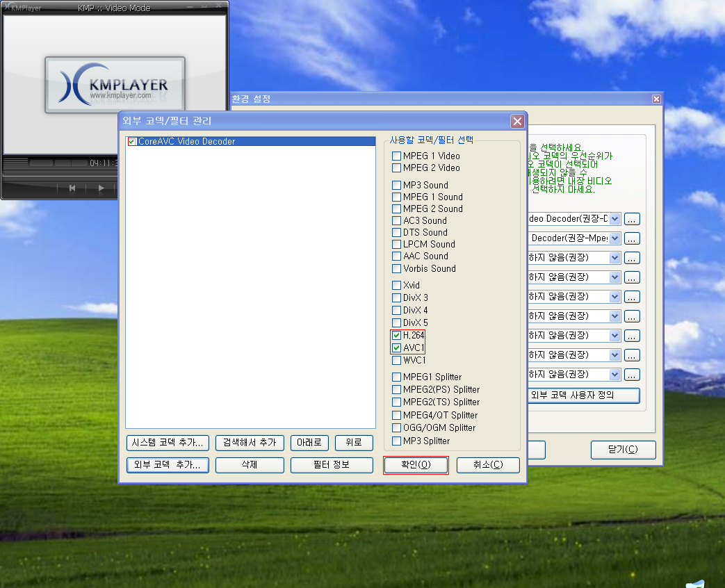Uncheck the CoreAVC Video Decoder checkbox
Image resolution: width=725 pixels, height=588 pixels.
(x=132, y=142)
